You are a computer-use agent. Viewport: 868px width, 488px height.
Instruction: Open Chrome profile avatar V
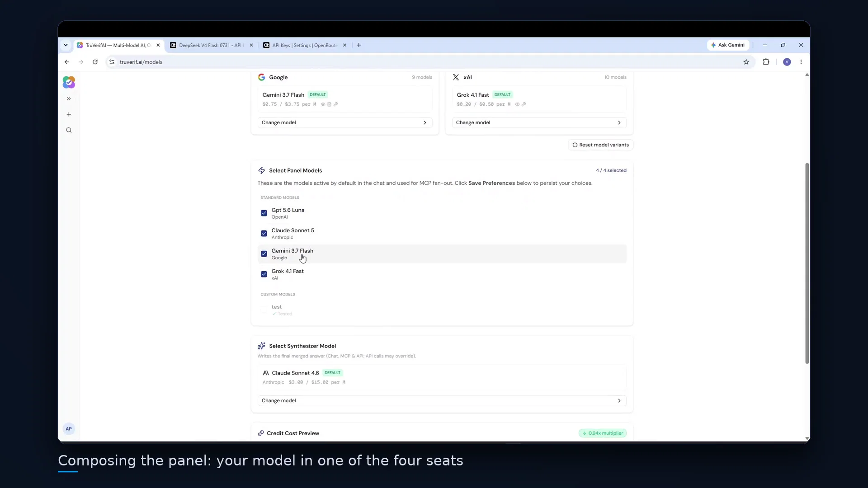(787, 62)
